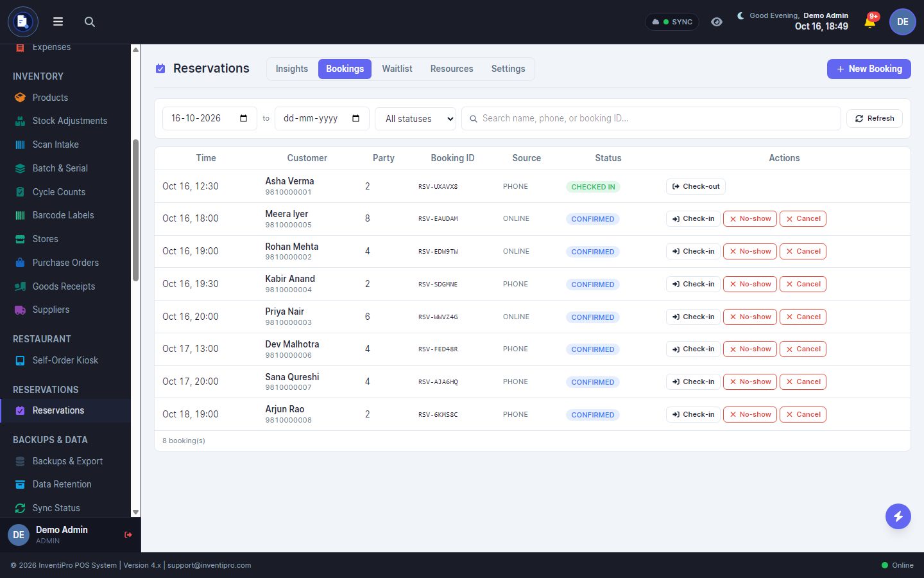This screenshot has width=924, height=578.
Task: Open Sync Status in sidebar
Action: pos(65,508)
